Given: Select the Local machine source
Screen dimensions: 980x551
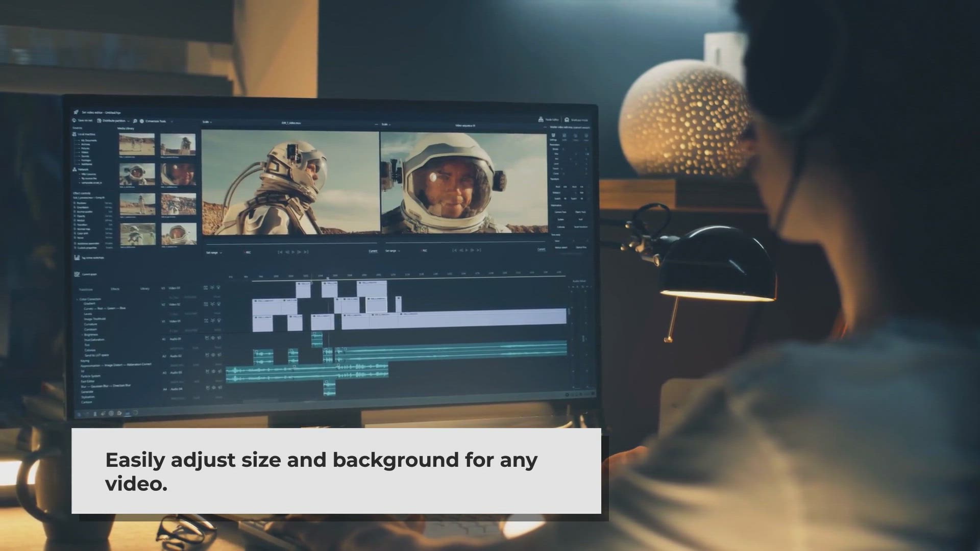Looking at the screenshot, I should pyautogui.click(x=84, y=134).
